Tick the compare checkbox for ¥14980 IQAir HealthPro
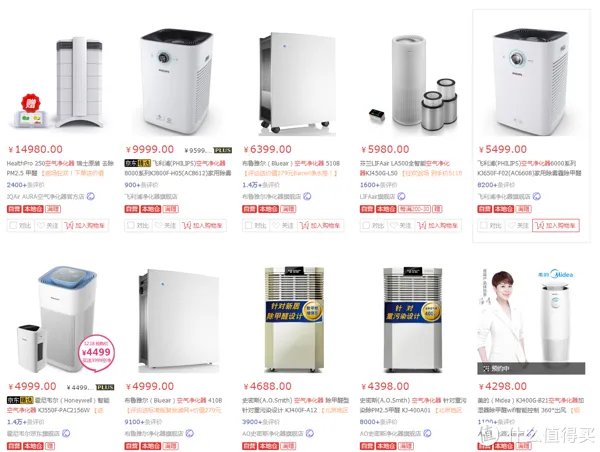The height and width of the screenshot is (452, 600). 13,225
